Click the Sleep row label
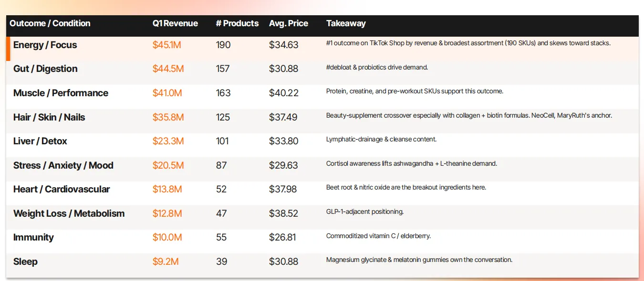Image resolution: width=644 pixels, height=281 pixels. tap(25, 261)
